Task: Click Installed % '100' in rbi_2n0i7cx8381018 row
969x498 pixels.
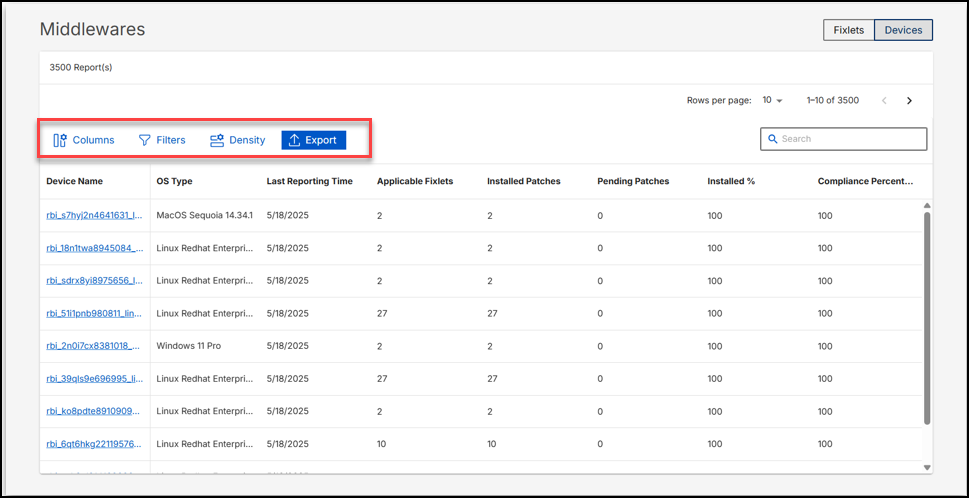Action: point(715,346)
